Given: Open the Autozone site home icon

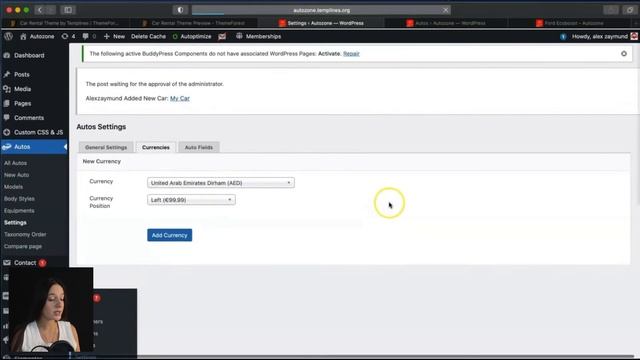Looking at the screenshot, I should [x=23, y=36].
